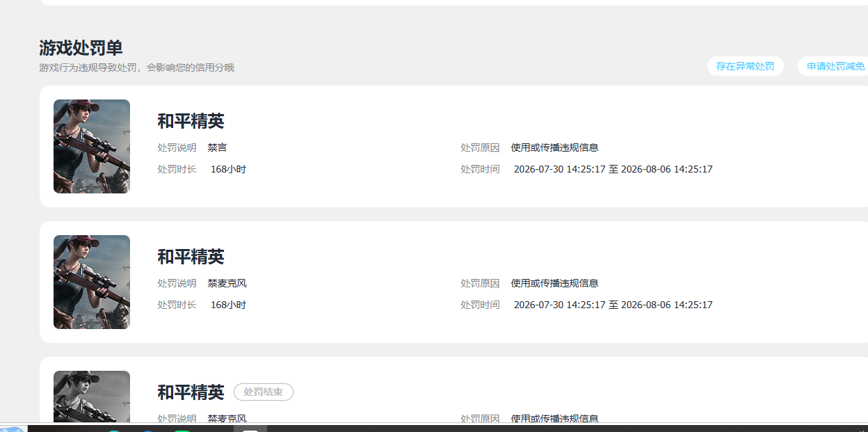Screen dimensions: 868x432
Task: Select the game thumbnail in the 禁言 card
Action: click(92, 146)
